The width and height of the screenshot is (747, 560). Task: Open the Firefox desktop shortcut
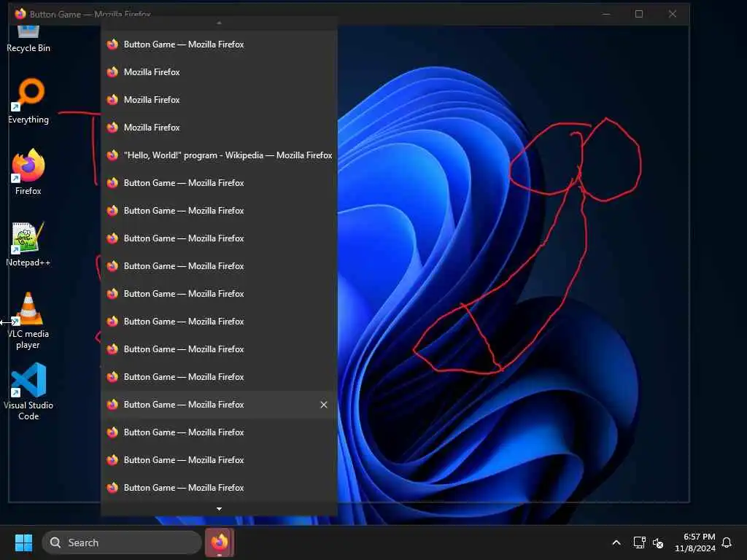(x=28, y=172)
